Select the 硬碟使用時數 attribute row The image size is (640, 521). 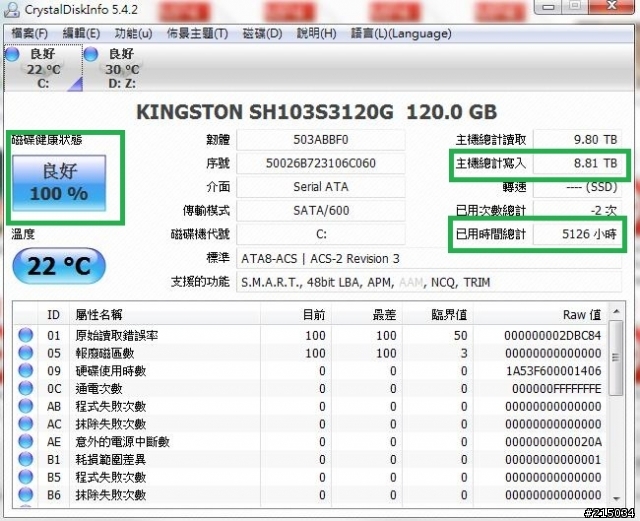click(x=310, y=371)
